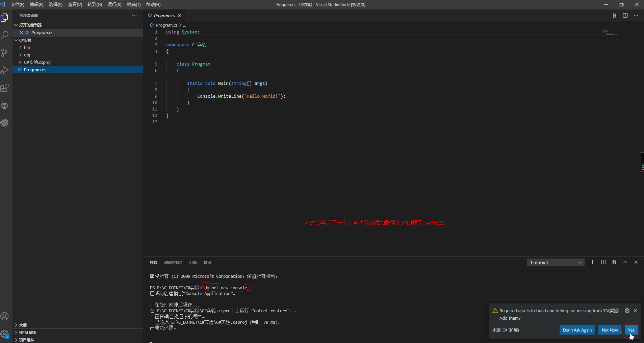Open the Manage settings gear

pyautogui.click(x=5, y=334)
